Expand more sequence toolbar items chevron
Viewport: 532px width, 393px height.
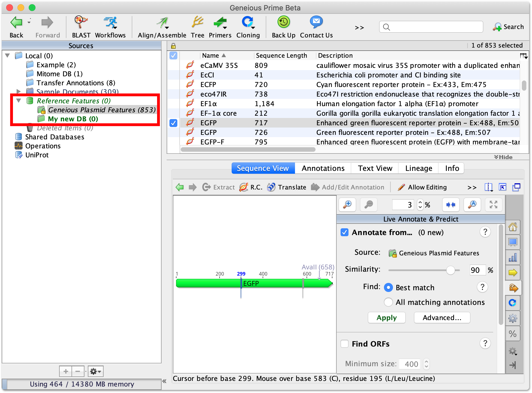(472, 187)
